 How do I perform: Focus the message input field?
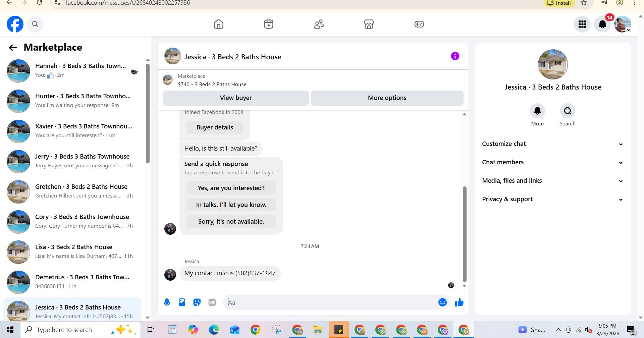click(330, 302)
